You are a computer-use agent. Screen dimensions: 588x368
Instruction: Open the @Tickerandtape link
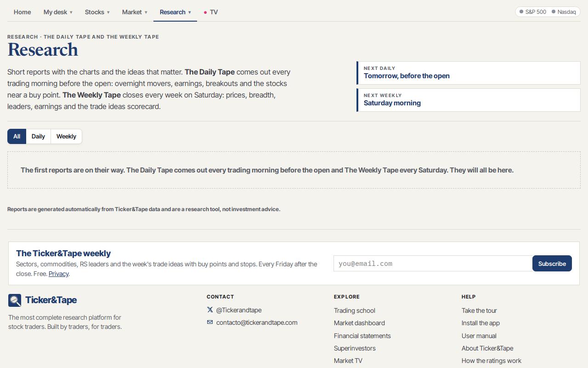click(x=239, y=310)
